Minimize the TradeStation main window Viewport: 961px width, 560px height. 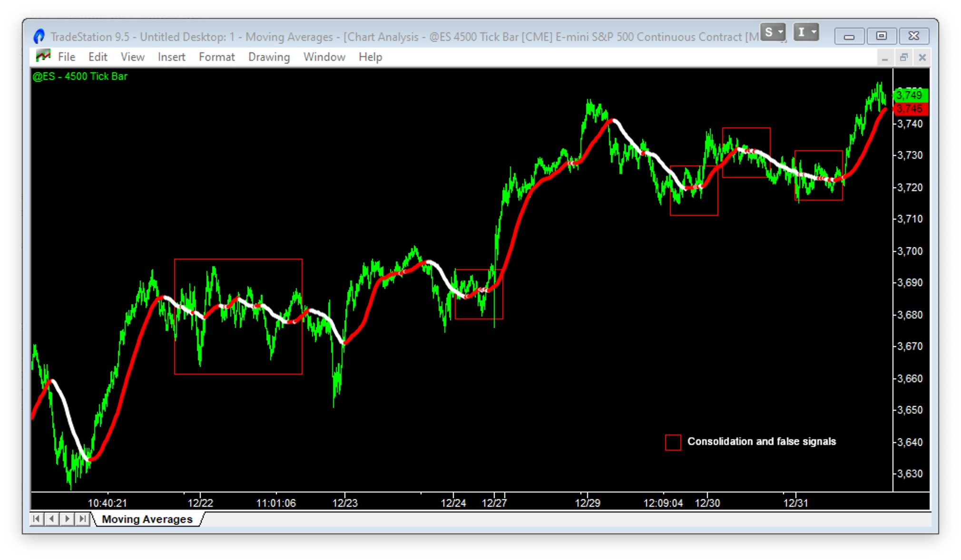849,36
